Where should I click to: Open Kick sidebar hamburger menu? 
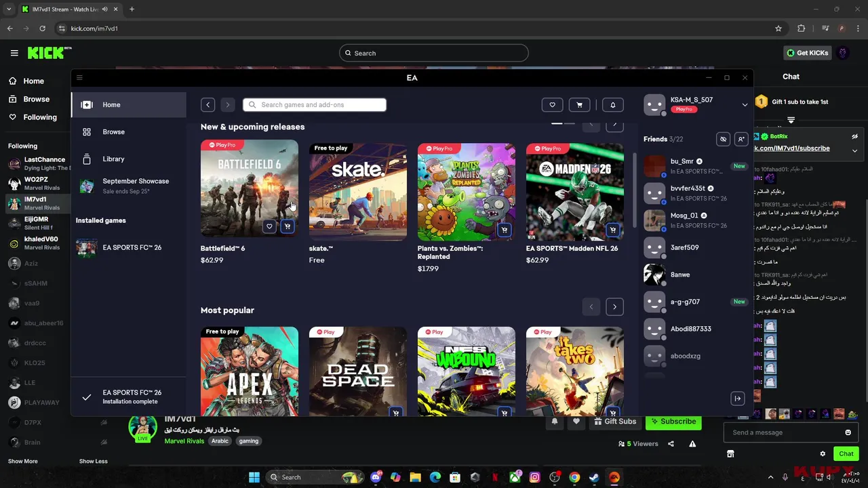pos(14,53)
